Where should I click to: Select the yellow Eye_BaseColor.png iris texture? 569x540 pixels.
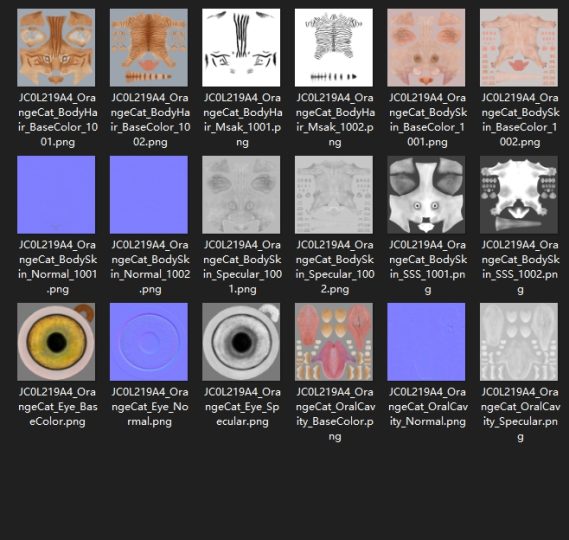click(56, 342)
